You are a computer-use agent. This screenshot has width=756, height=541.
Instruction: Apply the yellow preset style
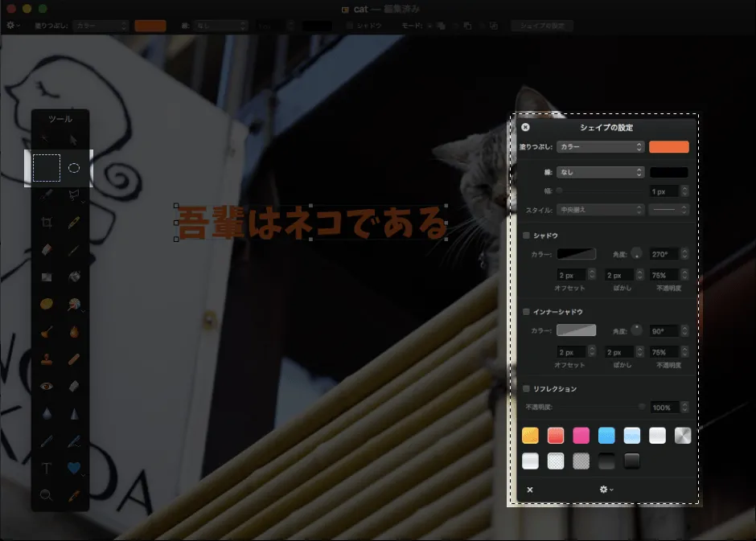pos(530,435)
